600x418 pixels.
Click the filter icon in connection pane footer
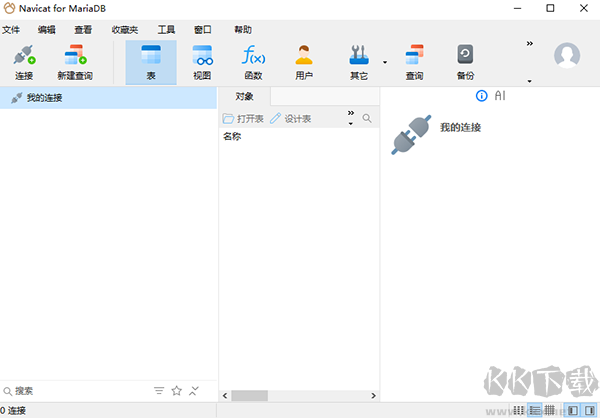tap(159, 391)
